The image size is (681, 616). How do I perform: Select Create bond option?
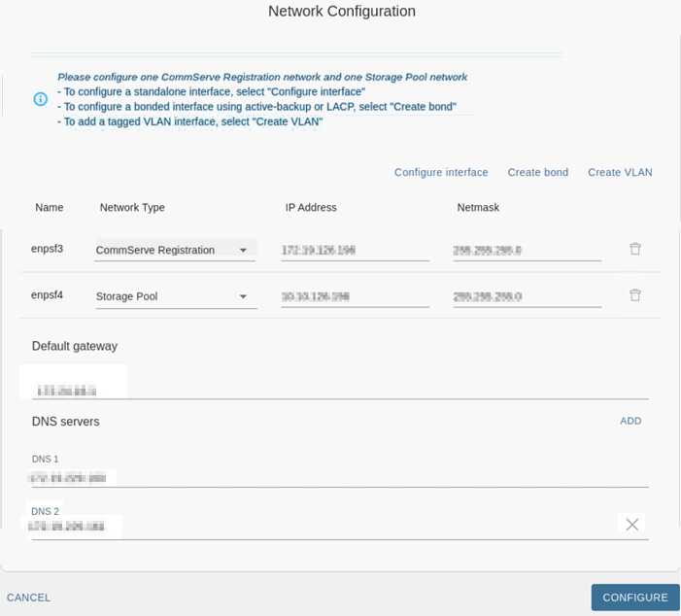click(538, 172)
